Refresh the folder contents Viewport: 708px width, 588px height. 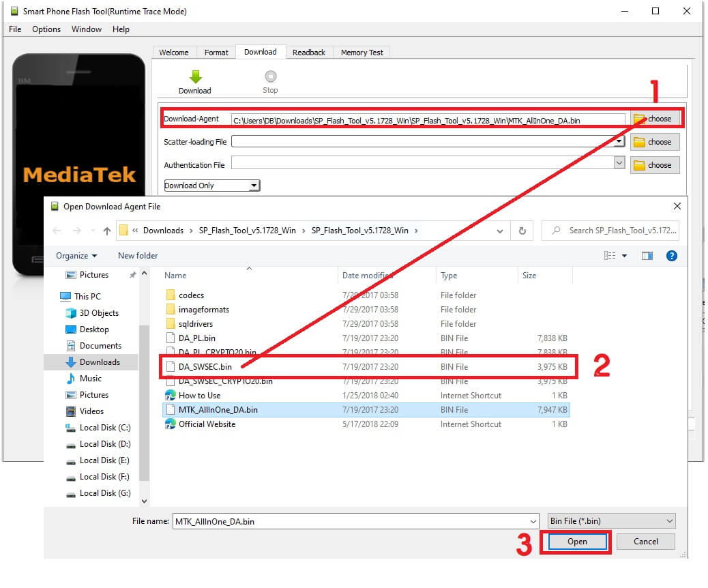coord(522,231)
